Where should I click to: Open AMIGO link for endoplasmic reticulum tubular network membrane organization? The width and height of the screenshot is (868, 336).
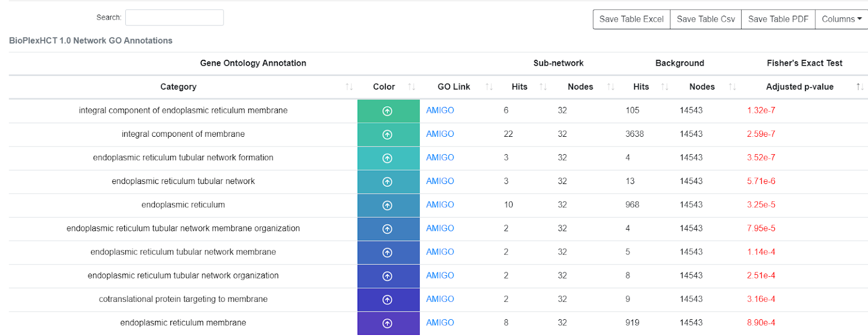440,229
